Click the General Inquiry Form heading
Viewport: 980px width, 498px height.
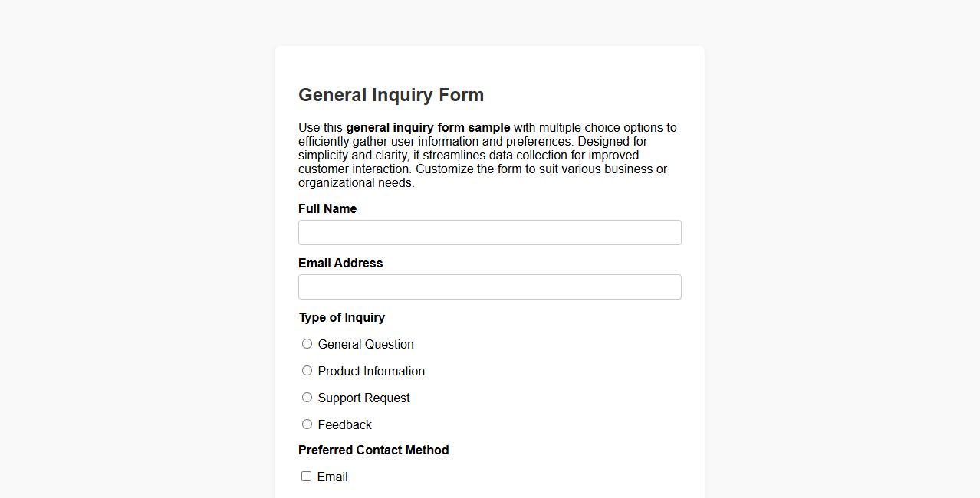(391, 95)
